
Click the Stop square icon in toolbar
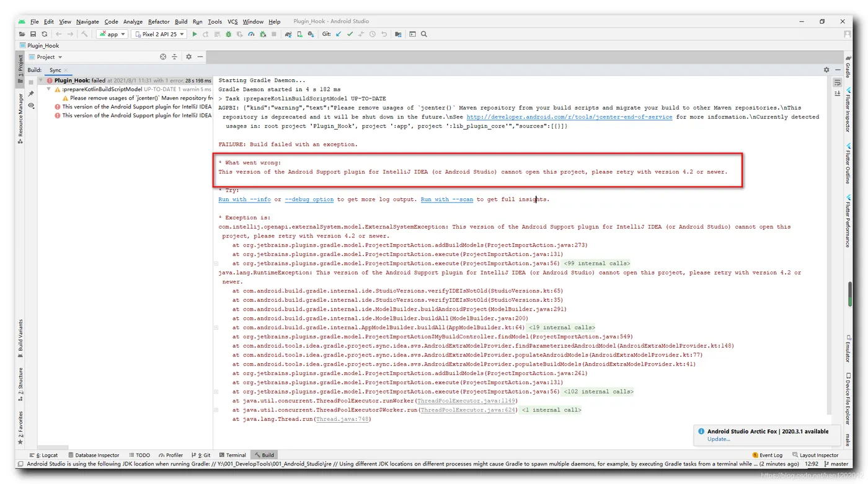click(274, 34)
